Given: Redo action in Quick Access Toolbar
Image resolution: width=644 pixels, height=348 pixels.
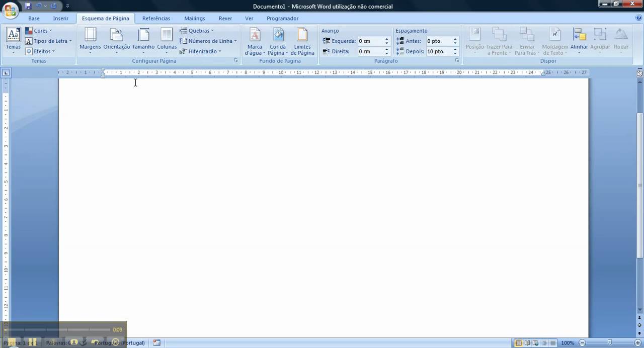Looking at the screenshot, I should click(54, 6).
